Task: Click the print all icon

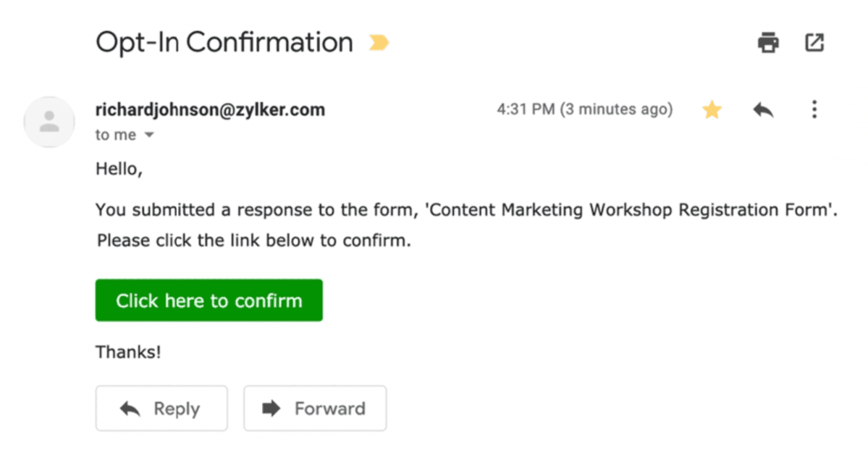Action: pyautogui.click(x=768, y=43)
